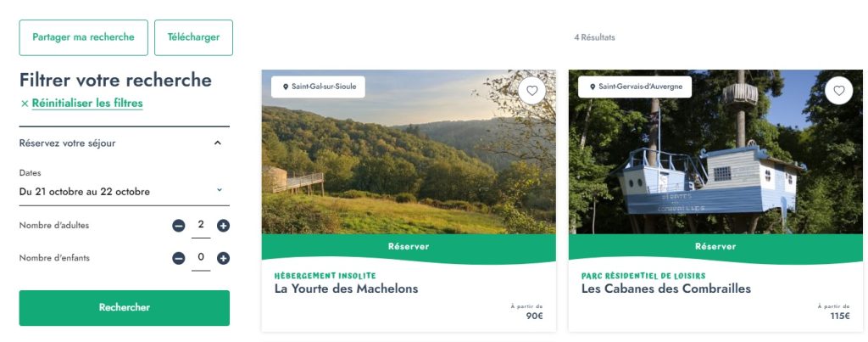This screenshot has width=868, height=342.
Task: Favorite La Yourte des Machelons heart icon
Action: [x=531, y=90]
